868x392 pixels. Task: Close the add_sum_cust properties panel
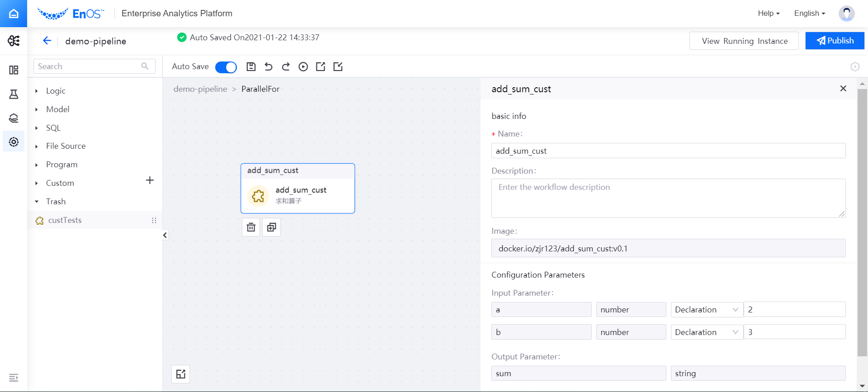point(843,89)
